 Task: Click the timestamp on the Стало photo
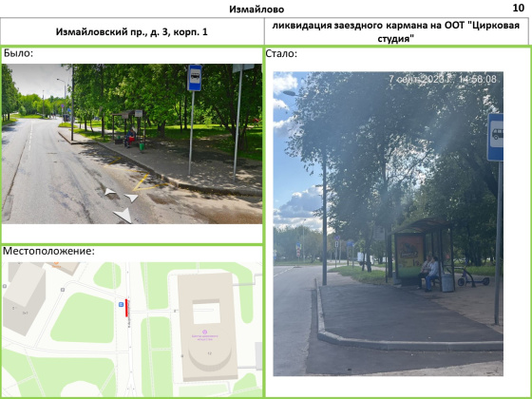click(x=443, y=79)
